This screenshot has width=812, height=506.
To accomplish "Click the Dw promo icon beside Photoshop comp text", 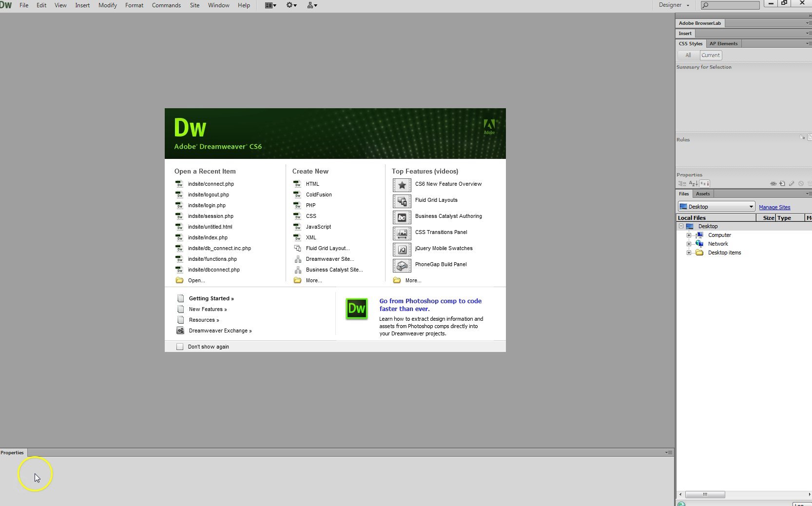I will point(357,309).
